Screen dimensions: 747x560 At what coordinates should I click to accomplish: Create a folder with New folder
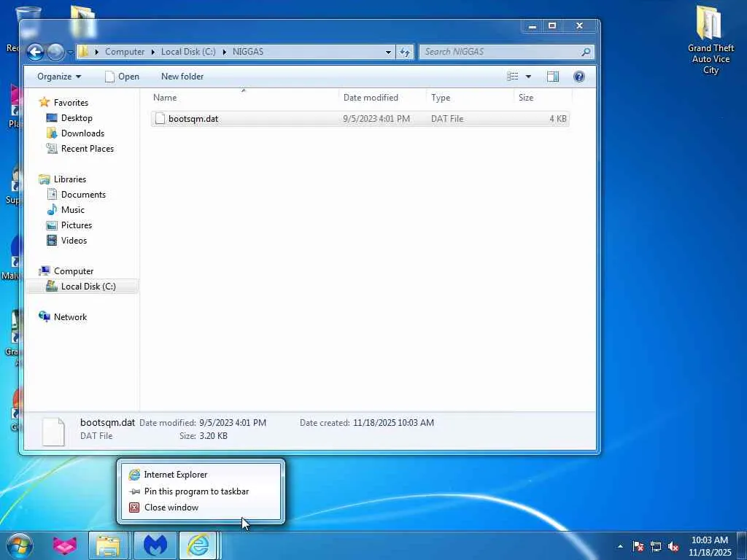tap(182, 76)
